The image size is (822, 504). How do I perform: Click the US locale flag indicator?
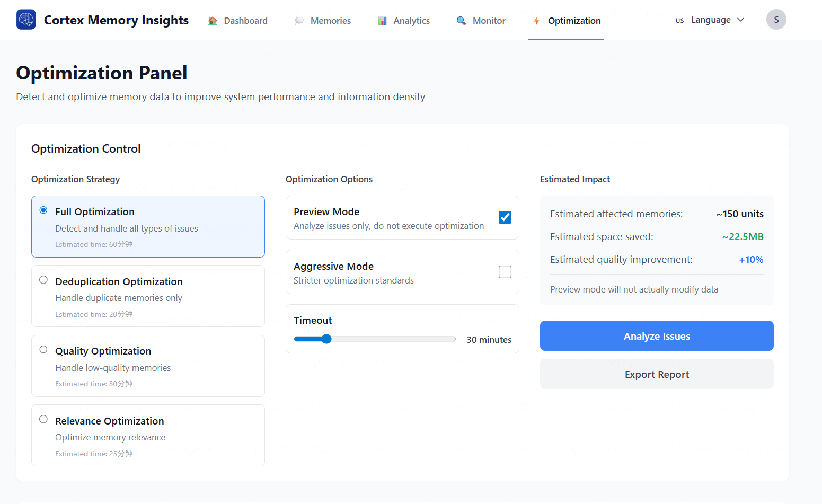[x=679, y=21]
